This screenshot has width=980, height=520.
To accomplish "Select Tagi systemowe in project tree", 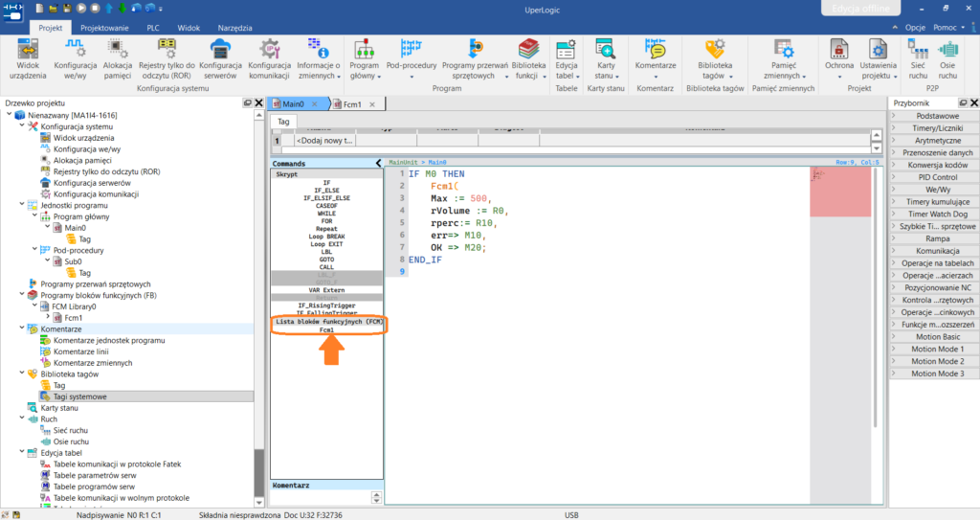I will tap(80, 396).
